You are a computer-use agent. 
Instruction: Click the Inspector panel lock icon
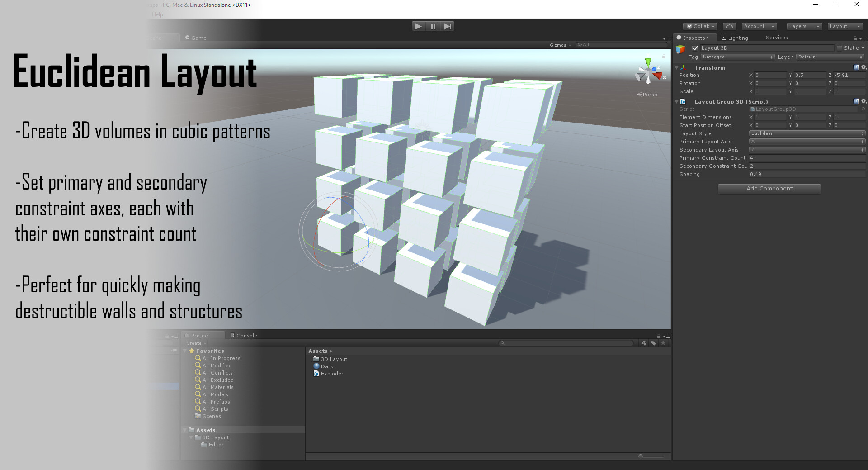coord(855,38)
